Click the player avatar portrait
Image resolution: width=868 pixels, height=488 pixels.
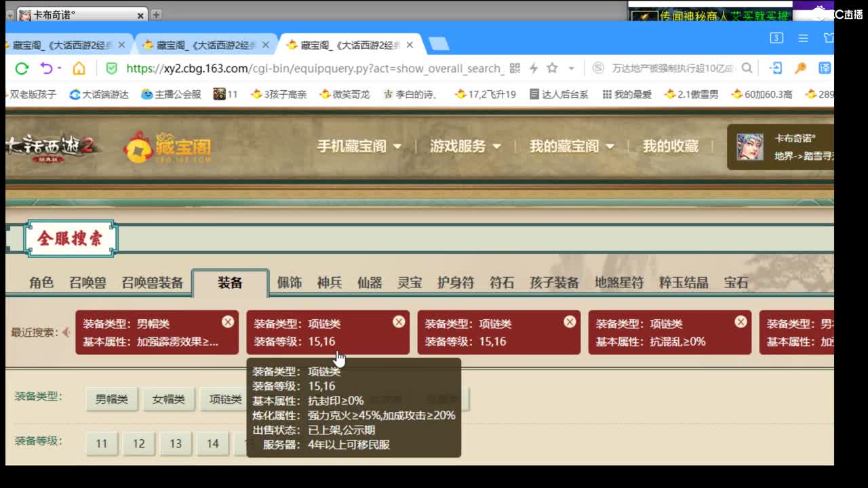pos(750,146)
